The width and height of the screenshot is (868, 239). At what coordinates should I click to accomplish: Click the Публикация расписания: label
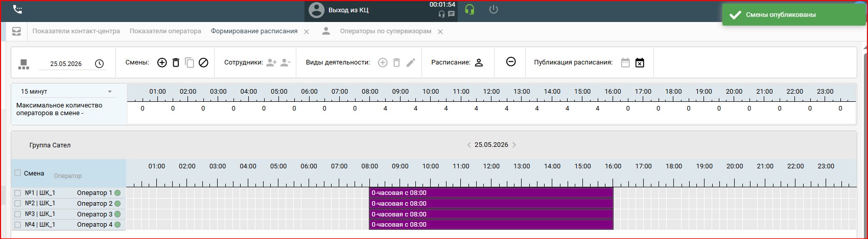(x=573, y=62)
